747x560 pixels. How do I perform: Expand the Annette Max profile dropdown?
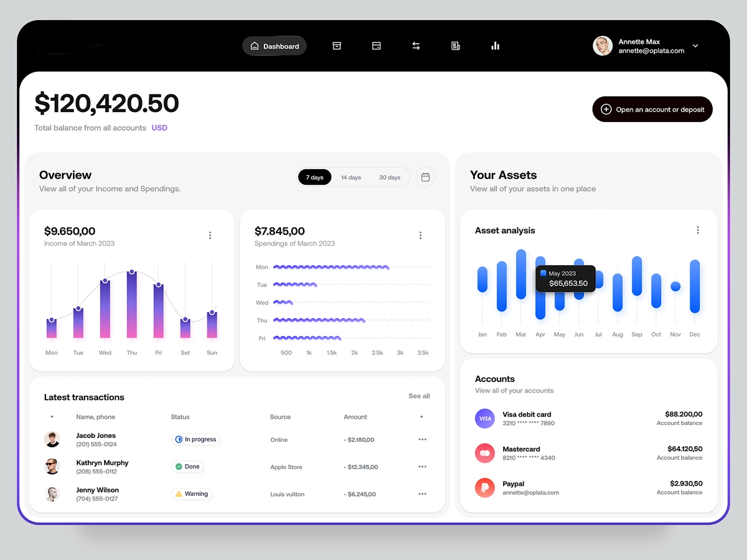(x=695, y=46)
